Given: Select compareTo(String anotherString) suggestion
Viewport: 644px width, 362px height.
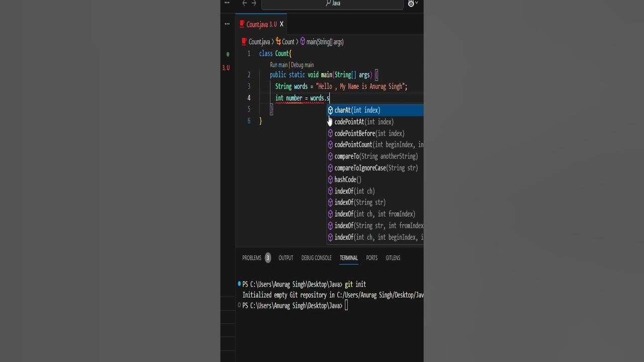Looking at the screenshot, I should (x=375, y=156).
